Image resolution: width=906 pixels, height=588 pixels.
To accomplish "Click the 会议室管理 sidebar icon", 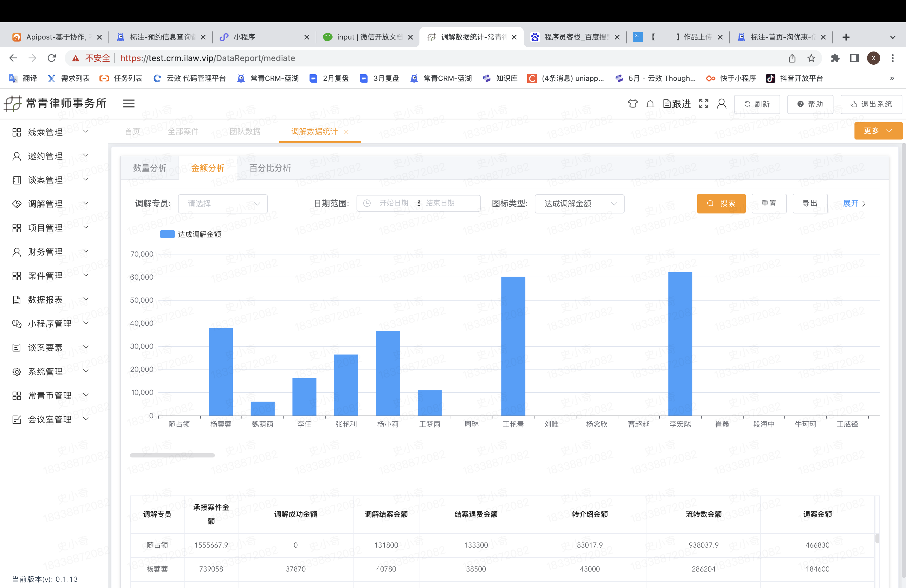I will tap(16, 419).
